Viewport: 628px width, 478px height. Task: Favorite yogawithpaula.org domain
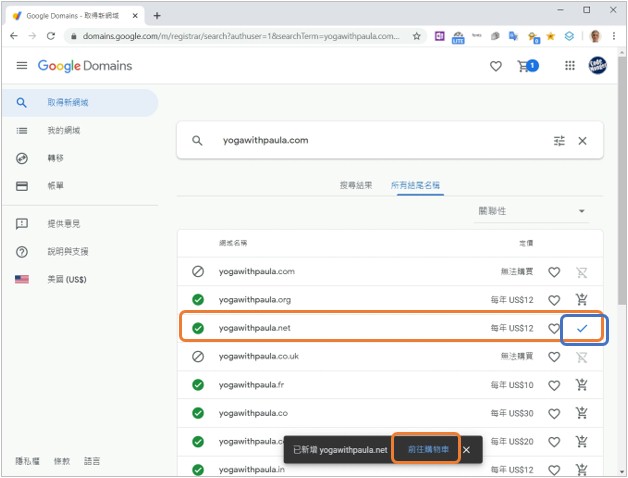pos(554,300)
